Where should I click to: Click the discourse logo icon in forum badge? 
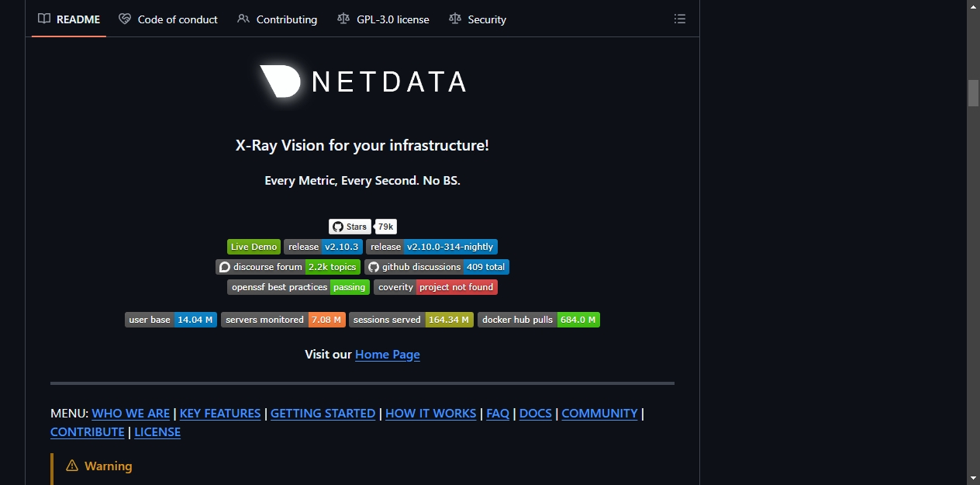coord(225,267)
